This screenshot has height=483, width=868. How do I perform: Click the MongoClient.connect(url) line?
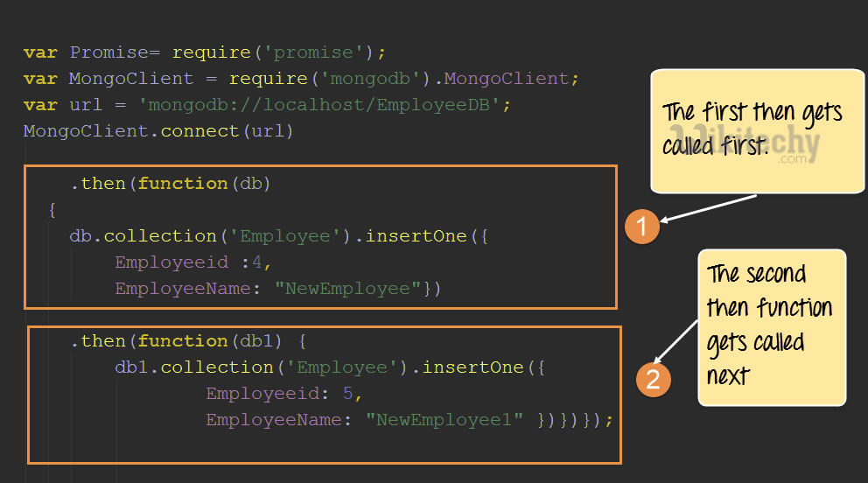tap(158, 131)
